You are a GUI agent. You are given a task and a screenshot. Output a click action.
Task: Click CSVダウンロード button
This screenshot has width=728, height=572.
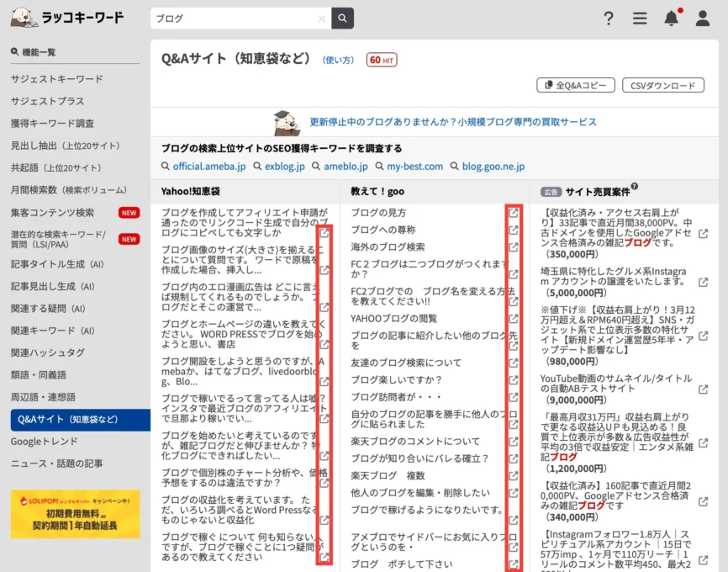pos(663,85)
